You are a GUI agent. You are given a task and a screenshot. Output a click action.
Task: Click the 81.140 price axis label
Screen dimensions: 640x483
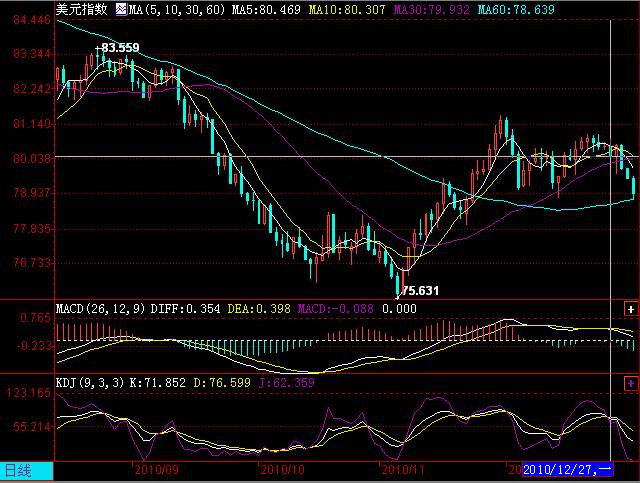point(32,123)
